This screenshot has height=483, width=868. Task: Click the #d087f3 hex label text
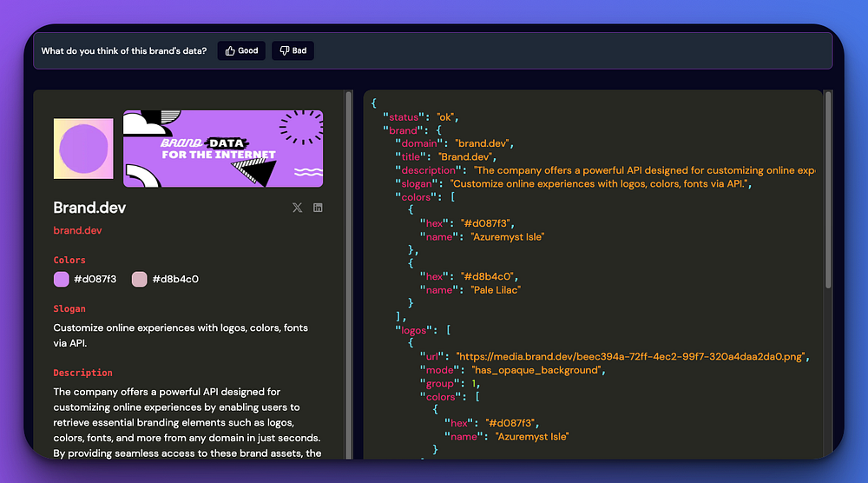[x=95, y=279]
